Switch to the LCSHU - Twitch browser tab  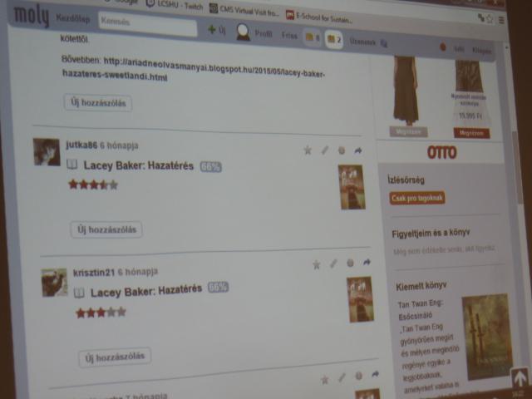[x=175, y=4]
